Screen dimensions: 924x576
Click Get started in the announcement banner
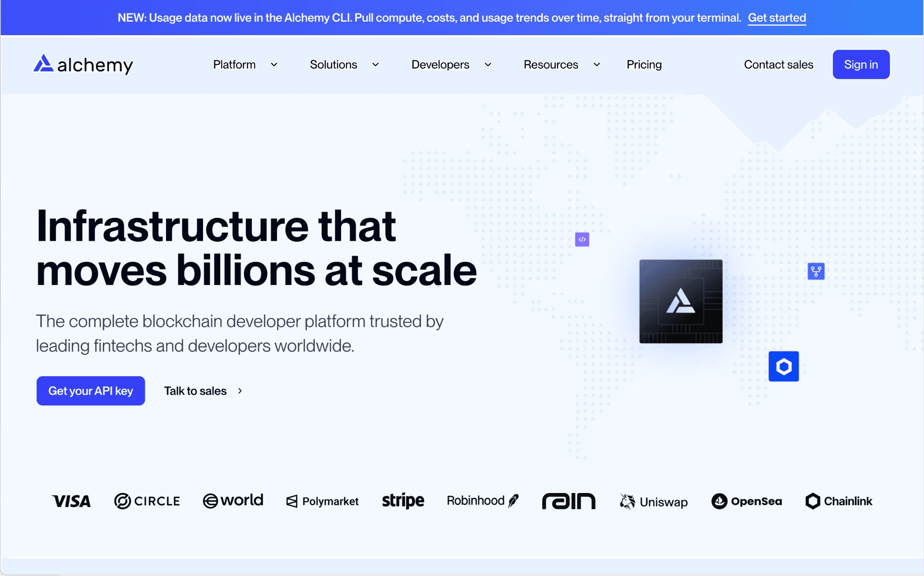(777, 18)
